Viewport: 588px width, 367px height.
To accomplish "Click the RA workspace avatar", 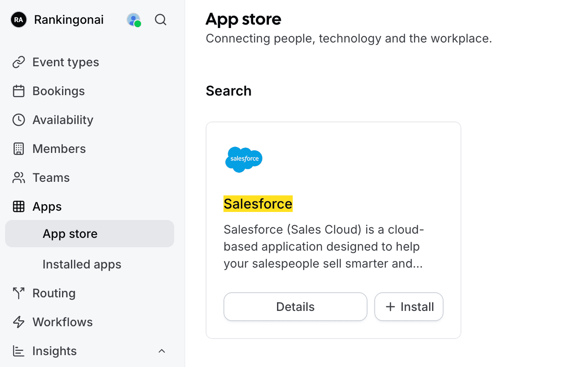I will click(x=18, y=20).
